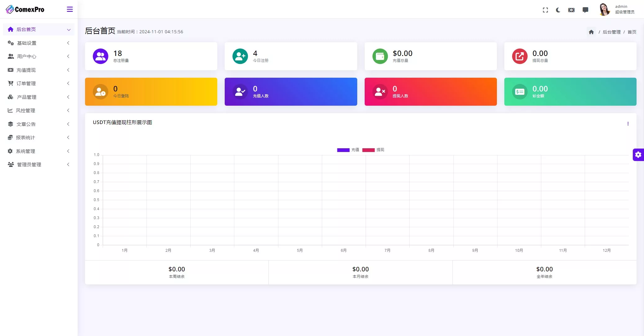Select 风控管理 in sidebar
Image resolution: width=644 pixels, height=336 pixels.
25,110
